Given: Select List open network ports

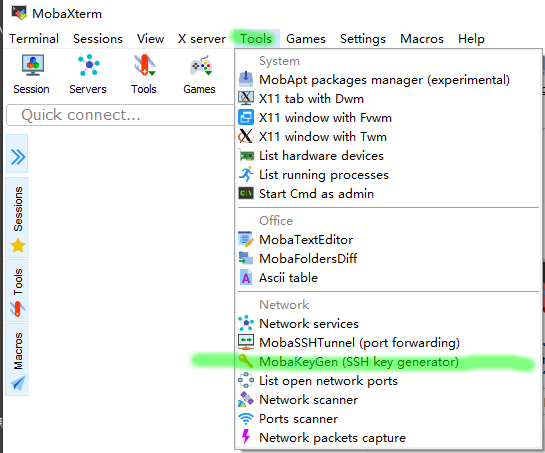Looking at the screenshot, I should [x=328, y=381].
